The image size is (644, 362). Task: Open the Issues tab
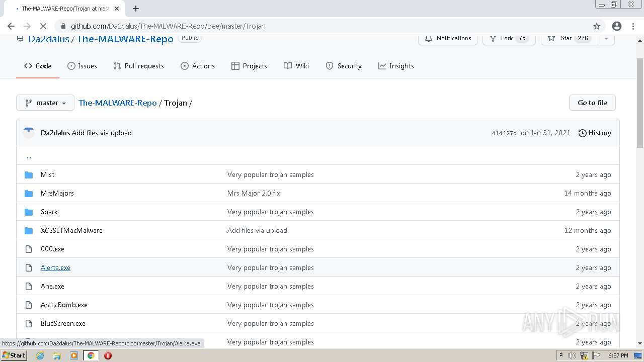(x=82, y=66)
